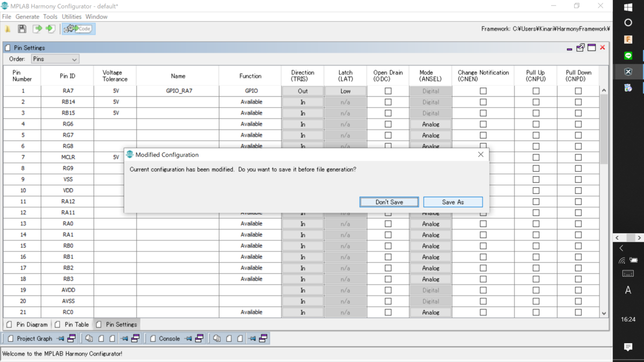Click the Function column header

click(x=250, y=76)
